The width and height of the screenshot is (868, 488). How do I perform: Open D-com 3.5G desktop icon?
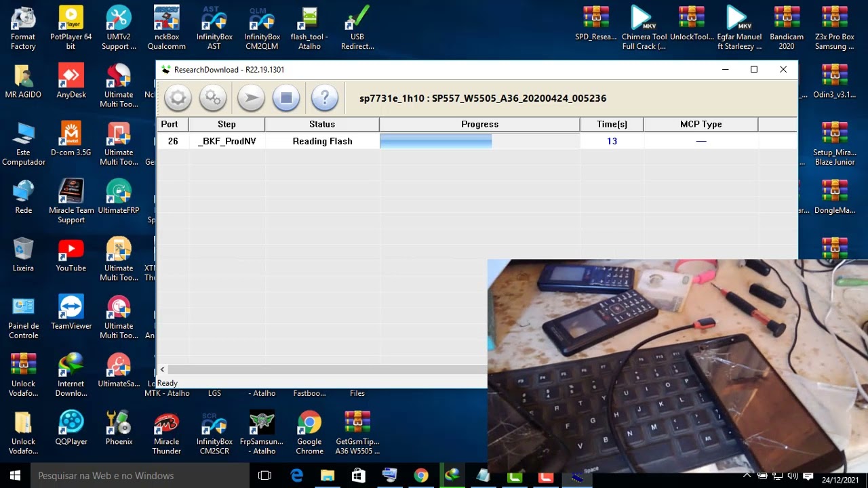pos(71,139)
